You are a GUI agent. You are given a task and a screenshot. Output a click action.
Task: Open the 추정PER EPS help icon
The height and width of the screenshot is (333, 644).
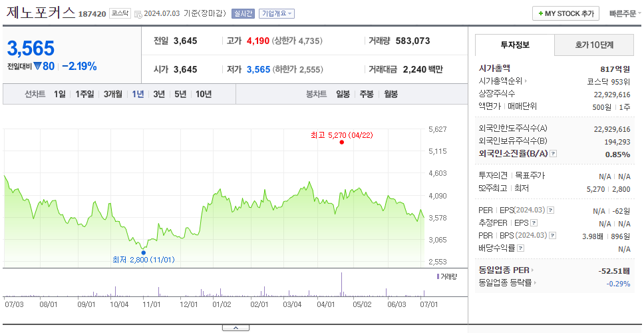click(x=534, y=223)
